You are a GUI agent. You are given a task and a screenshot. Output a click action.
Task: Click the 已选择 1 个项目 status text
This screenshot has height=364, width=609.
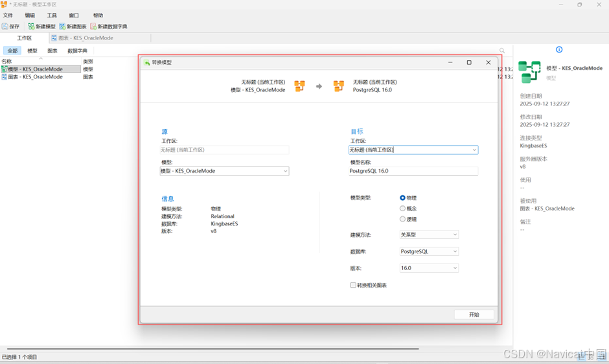click(19, 357)
